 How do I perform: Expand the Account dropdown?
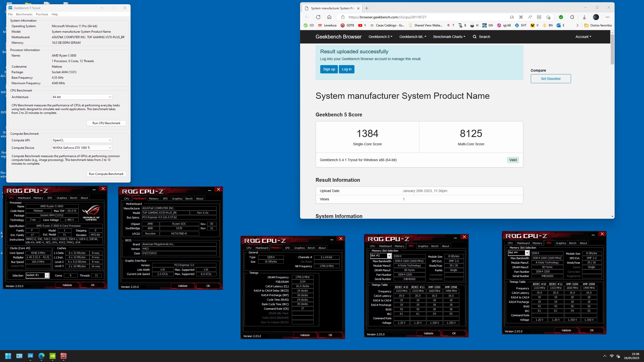tap(583, 37)
